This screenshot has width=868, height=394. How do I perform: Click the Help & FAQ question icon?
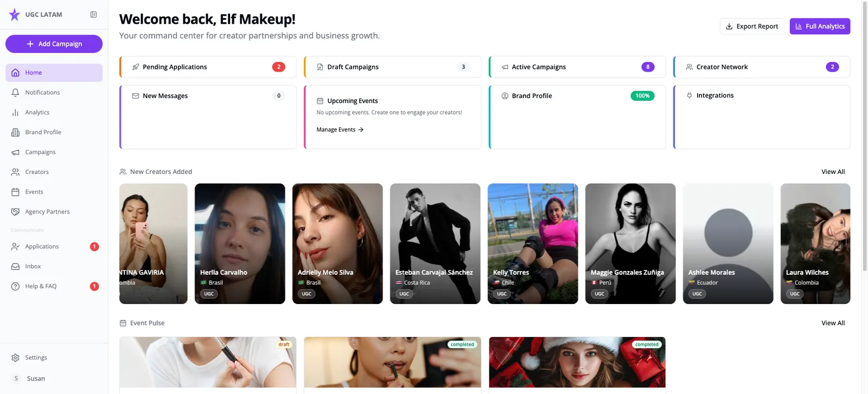pyautogui.click(x=15, y=286)
